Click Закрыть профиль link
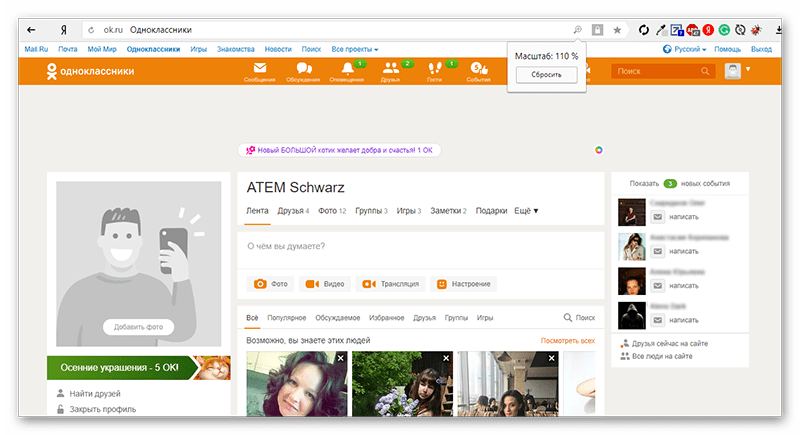The width and height of the screenshot is (800, 435). (96, 409)
